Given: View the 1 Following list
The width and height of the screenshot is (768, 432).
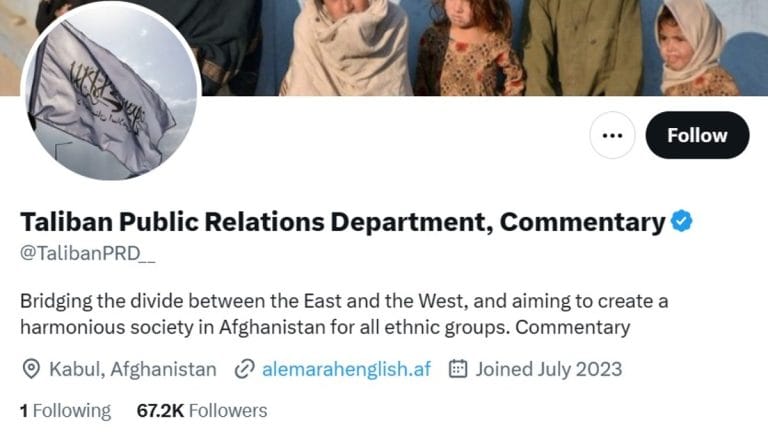Looking at the screenshot, I should coord(65,410).
